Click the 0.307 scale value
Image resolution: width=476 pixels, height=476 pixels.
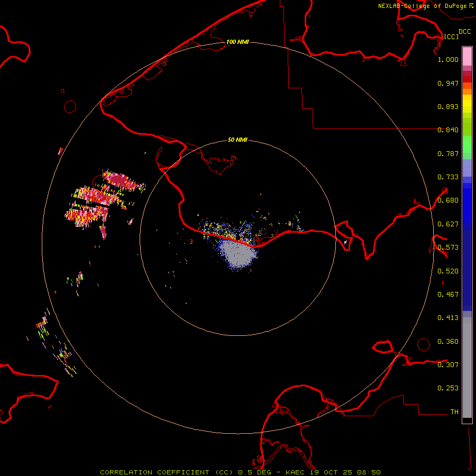coord(448,365)
